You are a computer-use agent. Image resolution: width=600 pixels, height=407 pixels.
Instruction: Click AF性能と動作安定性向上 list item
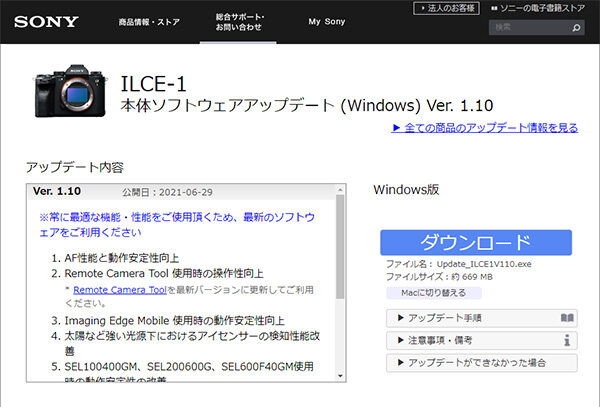(122, 258)
